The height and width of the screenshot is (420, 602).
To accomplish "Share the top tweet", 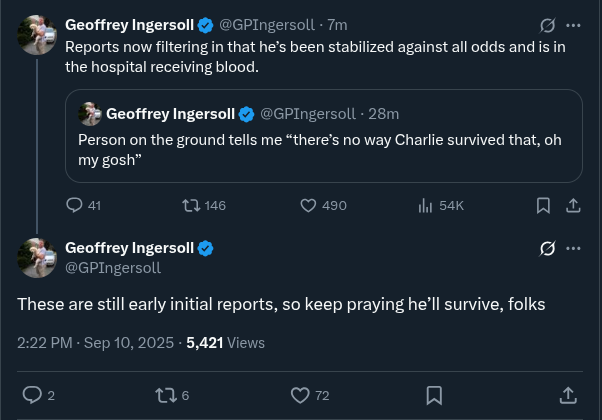I will pos(573,205).
